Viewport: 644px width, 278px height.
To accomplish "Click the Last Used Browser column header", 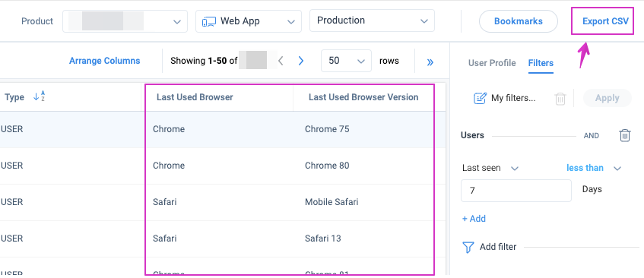I will click(x=195, y=97).
